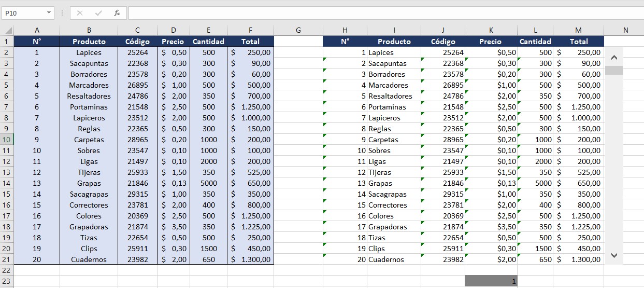Click the scroll bar thumb beside column M
This screenshot has width=644, height=288.
coord(614,70)
